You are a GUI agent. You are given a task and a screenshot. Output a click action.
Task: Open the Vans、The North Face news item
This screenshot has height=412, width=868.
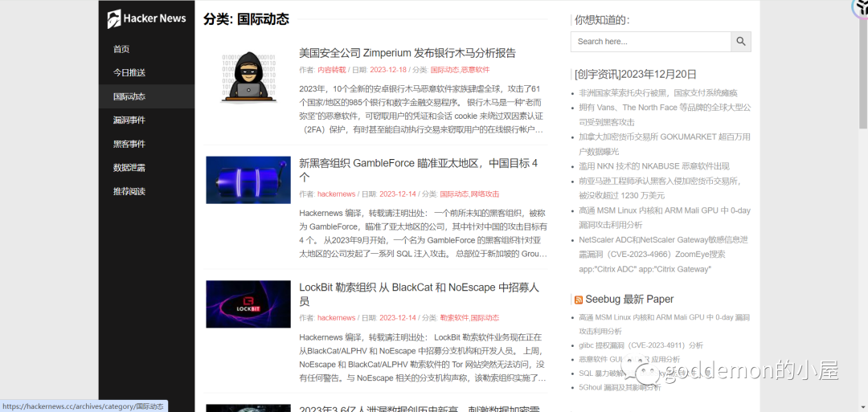[x=665, y=115]
